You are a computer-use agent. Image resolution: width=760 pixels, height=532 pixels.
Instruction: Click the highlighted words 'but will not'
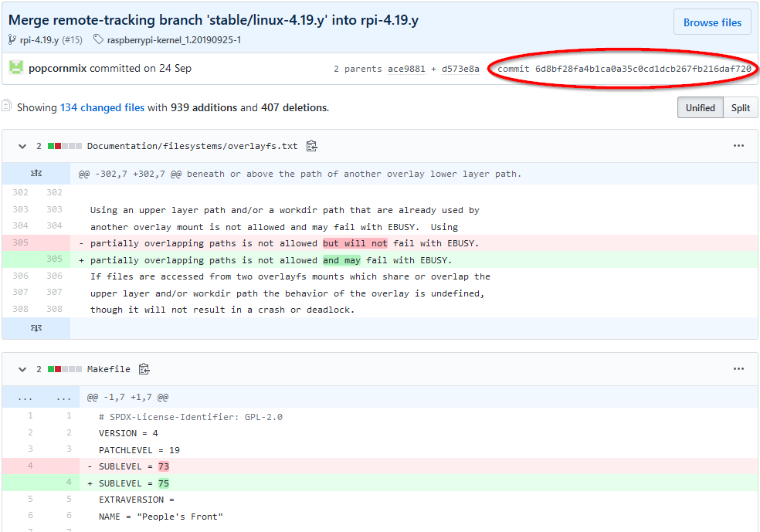click(x=355, y=243)
